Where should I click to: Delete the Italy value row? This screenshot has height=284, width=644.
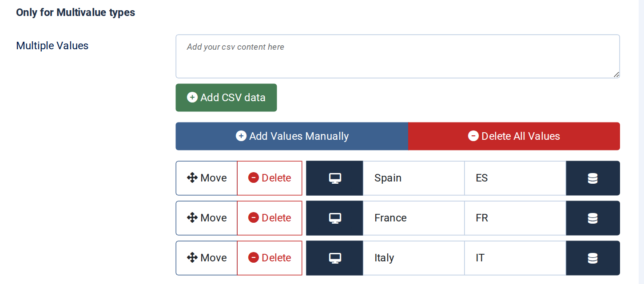tap(270, 258)
